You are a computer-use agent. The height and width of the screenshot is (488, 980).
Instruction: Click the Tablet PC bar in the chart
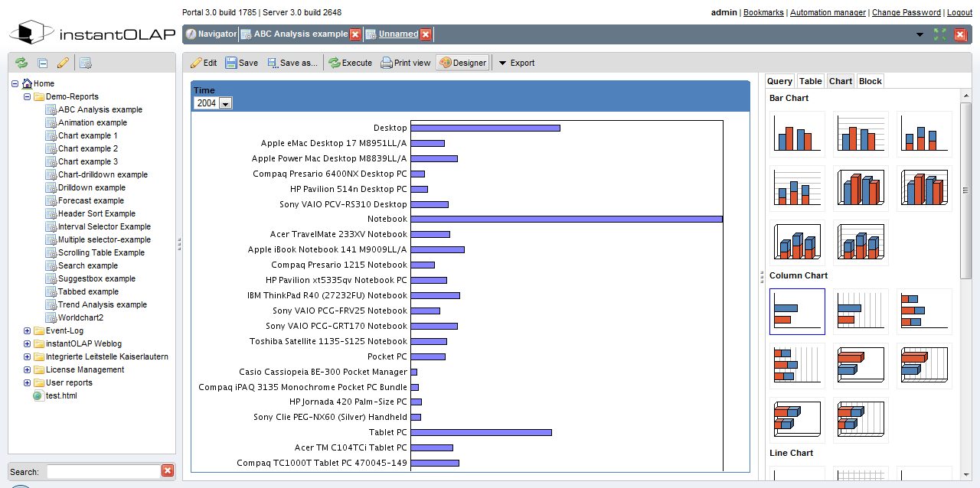coord(482,432)
